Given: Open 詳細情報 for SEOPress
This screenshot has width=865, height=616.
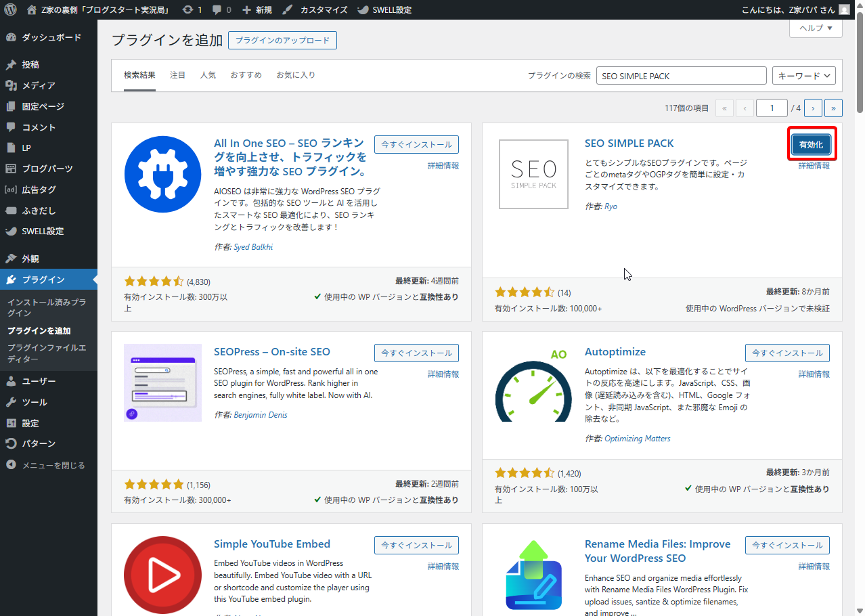Looking at the screenshot, I should (443, 374).
